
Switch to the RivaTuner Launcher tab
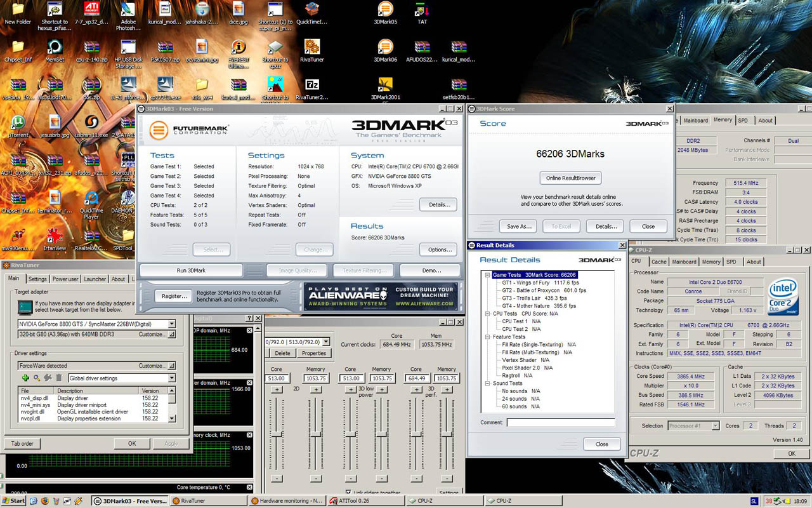95,279
